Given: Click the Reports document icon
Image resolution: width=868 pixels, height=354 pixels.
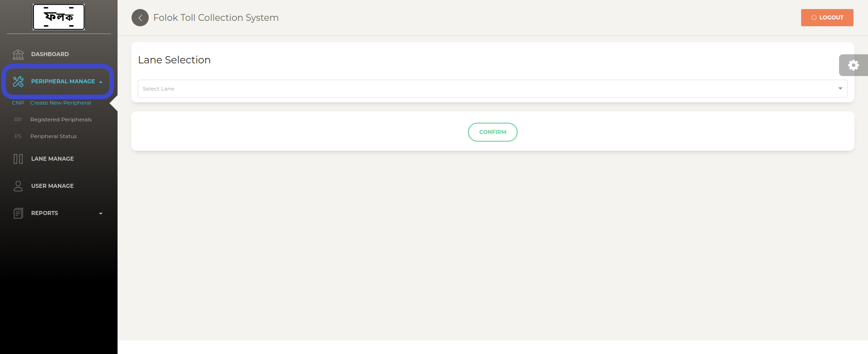Looking at the screenshot, I should [18, 213].
